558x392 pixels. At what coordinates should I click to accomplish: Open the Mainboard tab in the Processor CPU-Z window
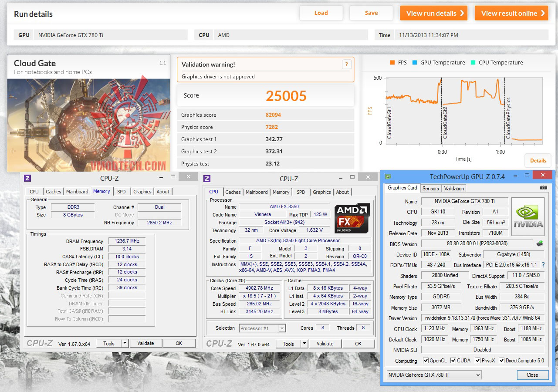click(x=257, y=192)
